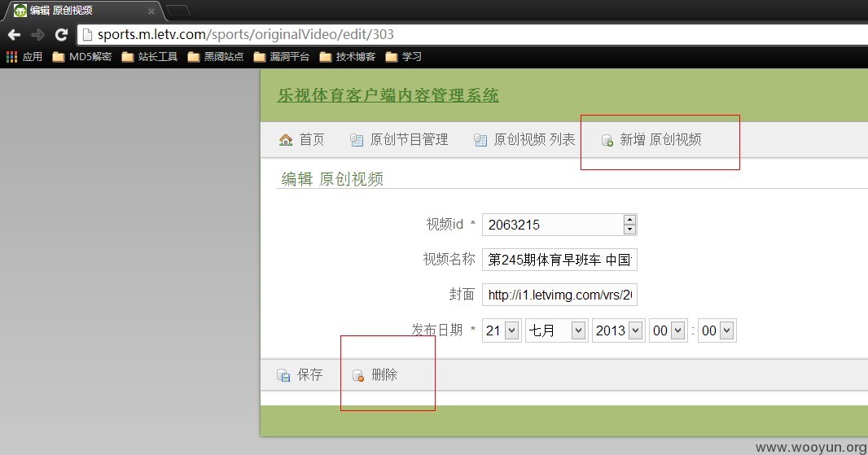Open the 技术博客 bookmark folder
868x455 pixels.
click(x=347, y=56)
